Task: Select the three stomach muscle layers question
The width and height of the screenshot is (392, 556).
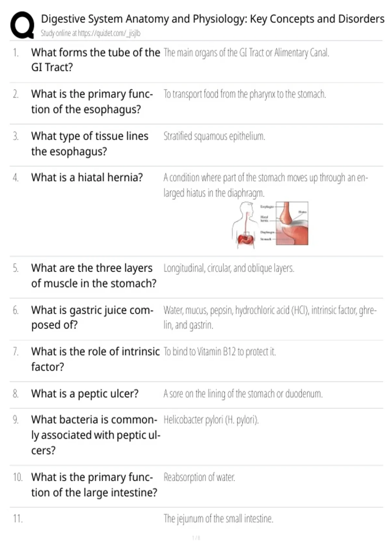Action: [94, 275]
